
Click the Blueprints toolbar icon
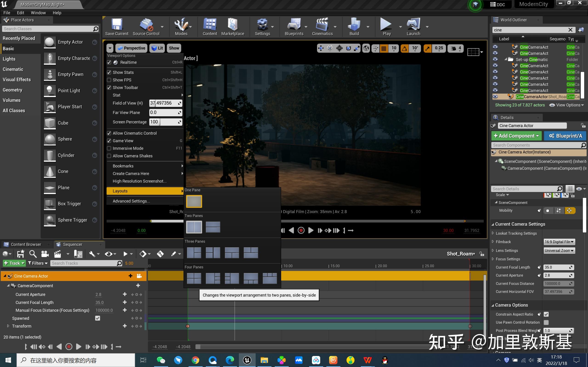click(x=294, y=27)
